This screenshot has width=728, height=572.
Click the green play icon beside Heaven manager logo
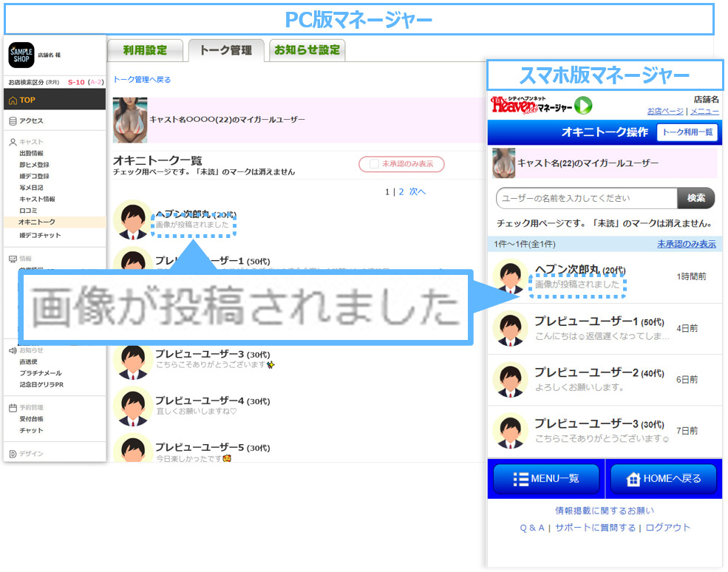583,106
